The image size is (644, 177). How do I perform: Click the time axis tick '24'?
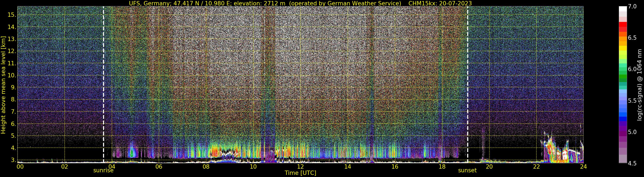[x=583, y=166]
